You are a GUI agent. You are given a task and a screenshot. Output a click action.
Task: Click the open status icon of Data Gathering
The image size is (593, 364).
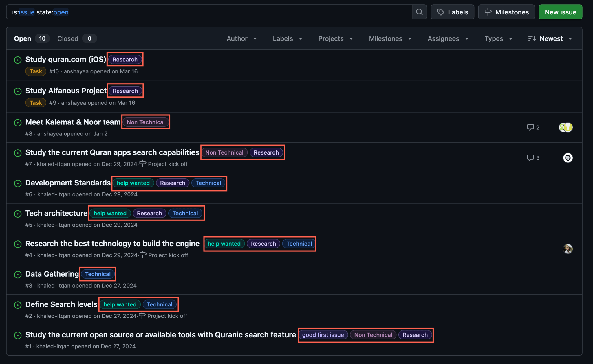coord(18,275)
